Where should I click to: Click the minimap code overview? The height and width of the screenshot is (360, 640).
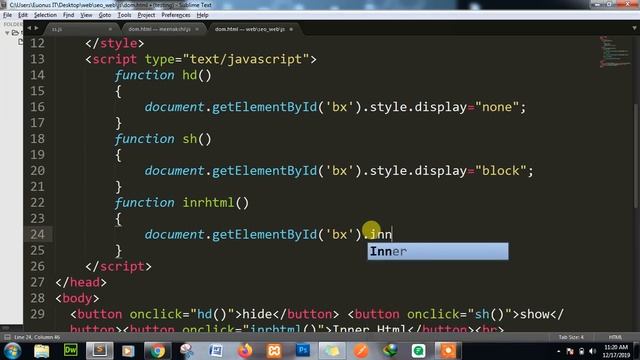coord(614,52)
